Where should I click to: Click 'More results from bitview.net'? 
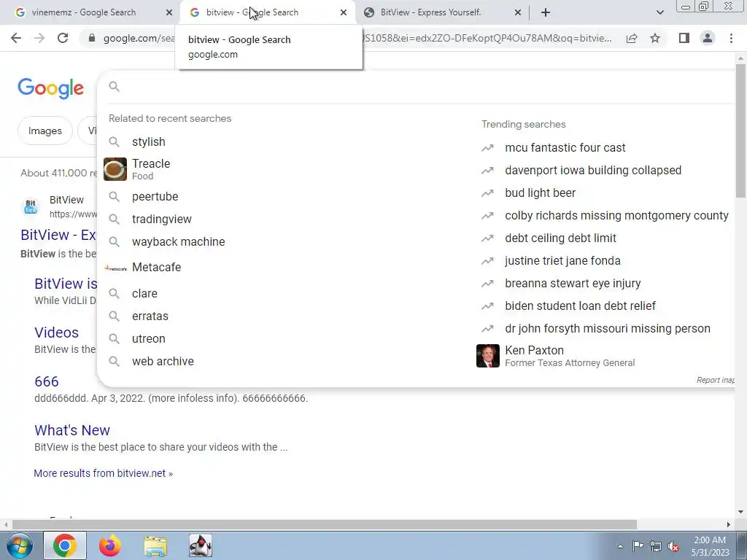[x=103, y=473]
